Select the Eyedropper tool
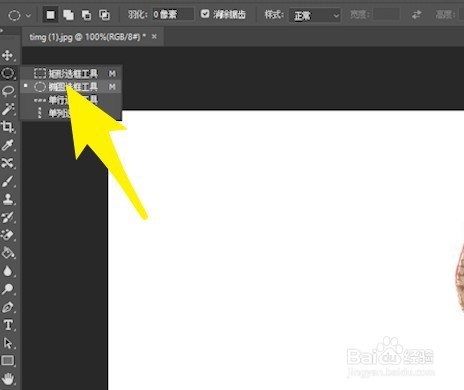 [8, 145]
